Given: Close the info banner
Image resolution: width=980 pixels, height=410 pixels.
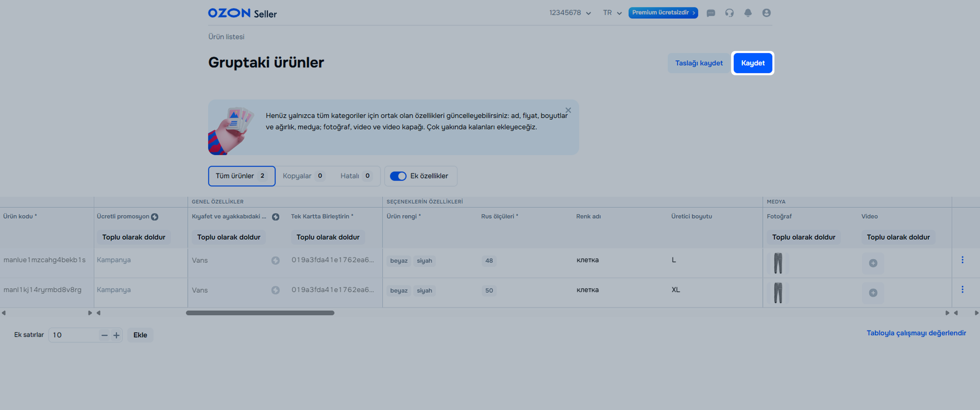Looking at the screenshot, I should [568, 110].
